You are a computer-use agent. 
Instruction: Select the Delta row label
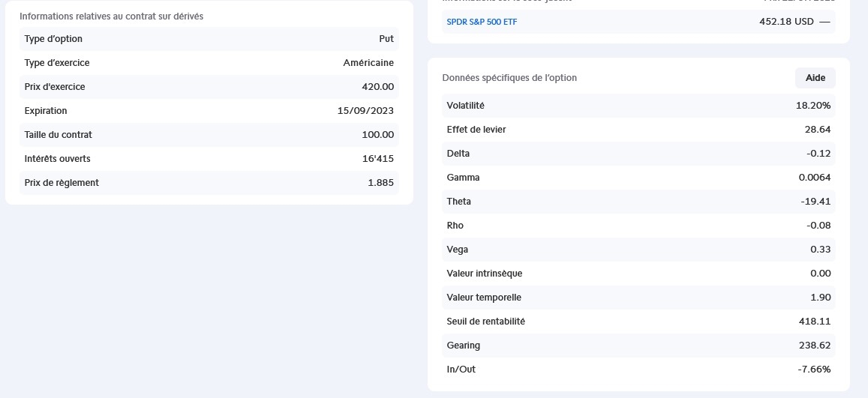[458, 154]
